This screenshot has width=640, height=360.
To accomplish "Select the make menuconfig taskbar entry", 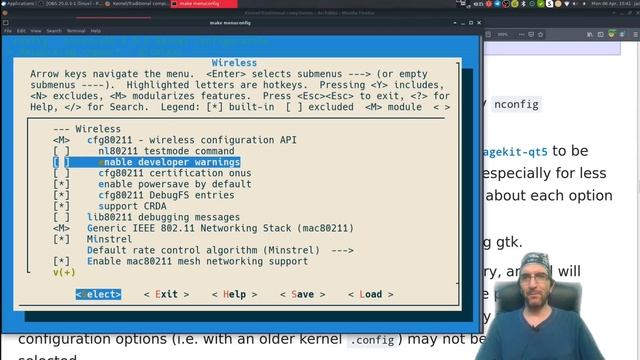I will [x=204, y=4].
